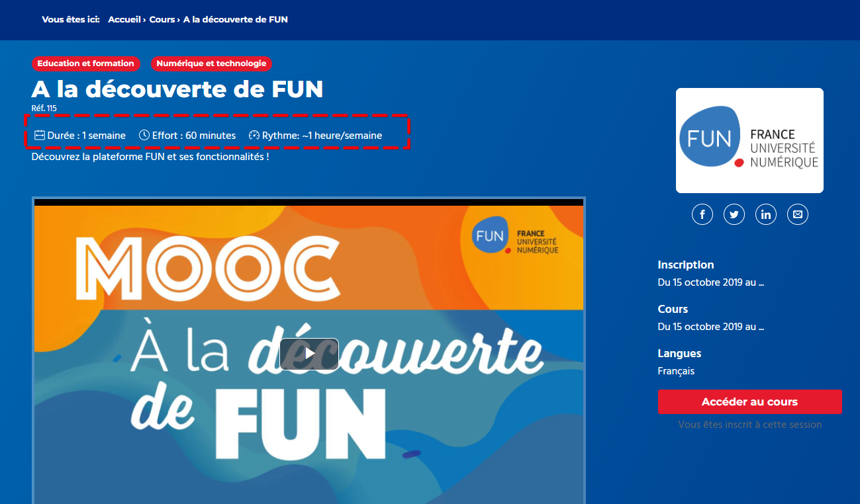Click the Rythme ~1 heure/semaine text
The width and height of the screenshot is (860, 504).
pos(322,136)
